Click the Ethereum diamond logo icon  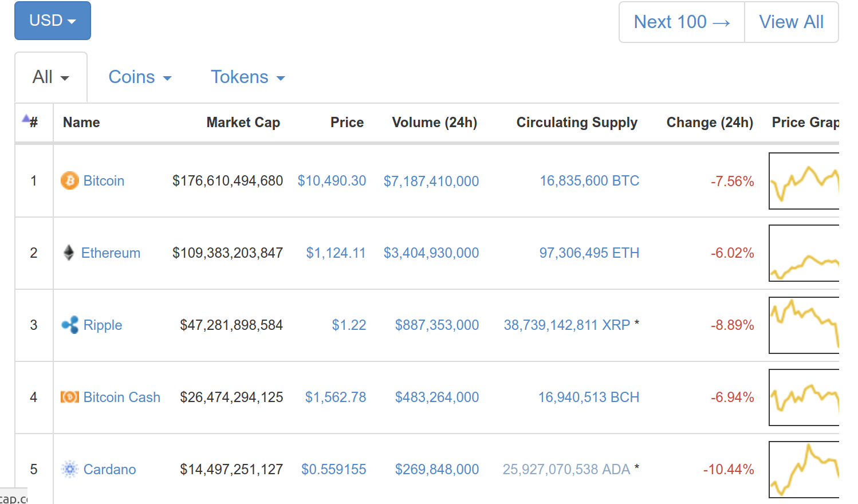point(69,253)
